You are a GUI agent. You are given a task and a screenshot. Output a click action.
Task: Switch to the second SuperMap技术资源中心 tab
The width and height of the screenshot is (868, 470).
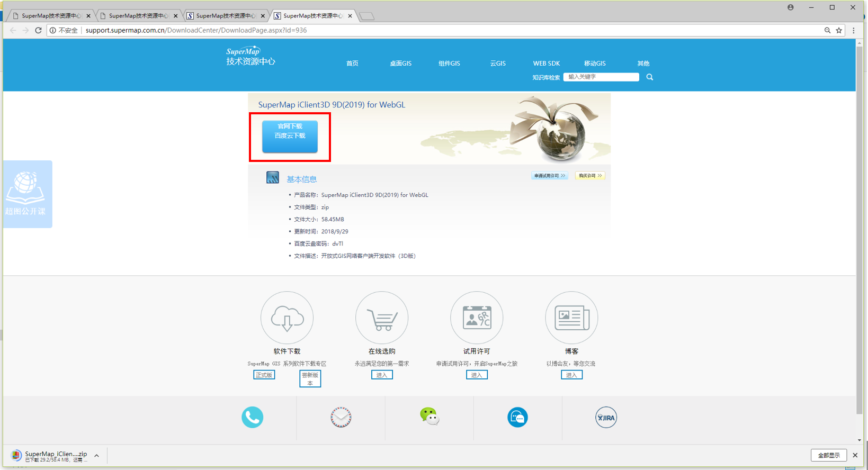click(139, 16)
